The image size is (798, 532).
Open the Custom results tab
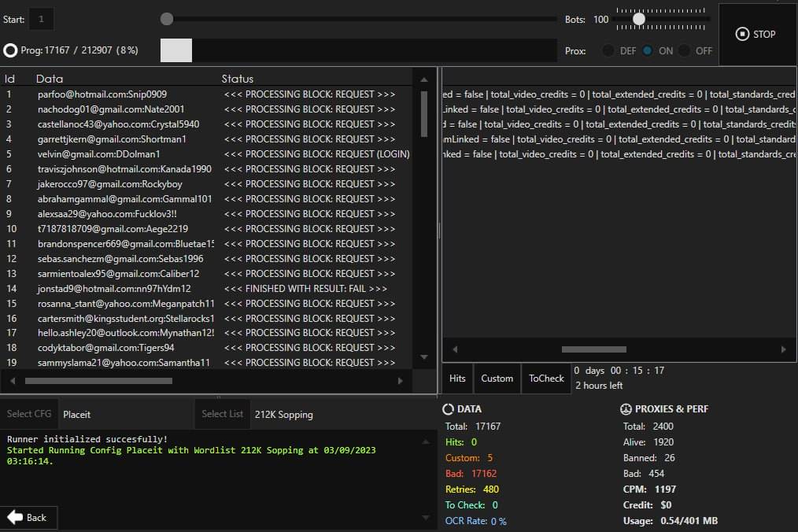(x=497, y=379)
